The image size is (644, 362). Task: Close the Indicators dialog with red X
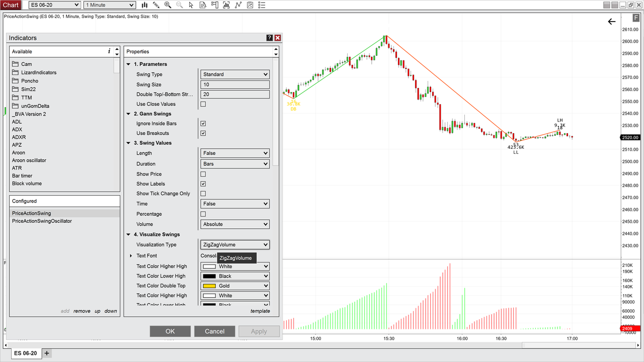tap(278, 38)
